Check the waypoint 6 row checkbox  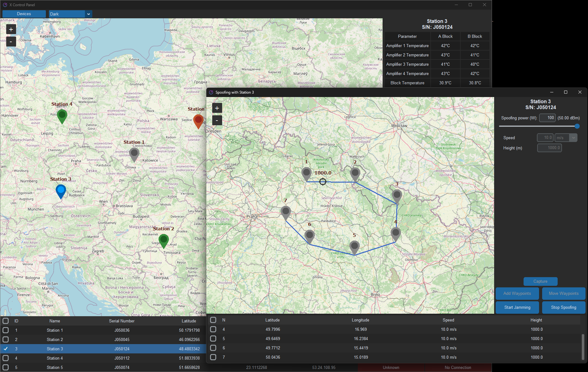213,348
